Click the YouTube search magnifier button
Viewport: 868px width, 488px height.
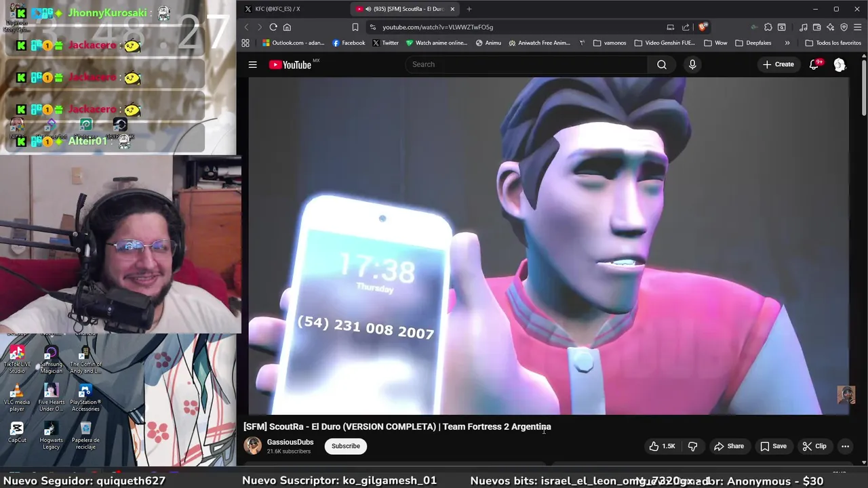pos(662,64)
